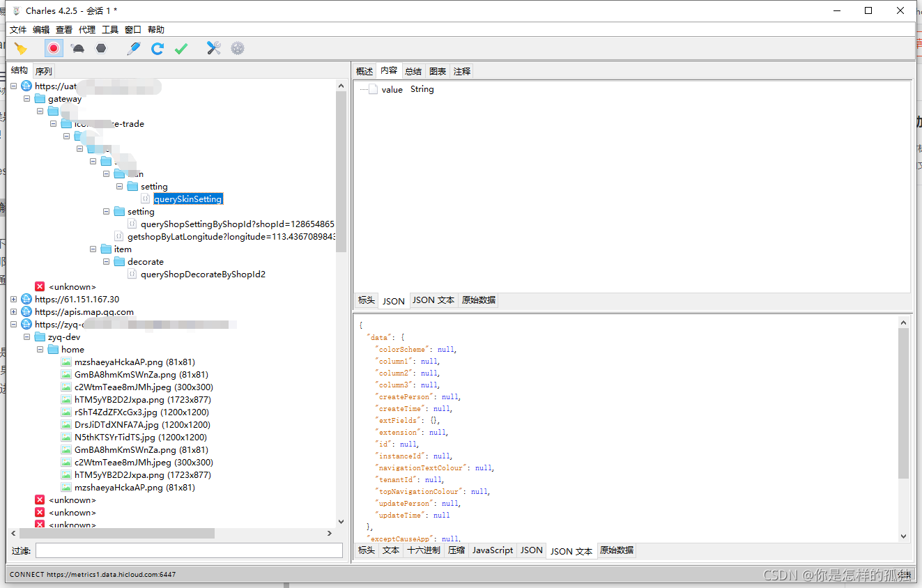Click the gateway folder icon

(40, 99)
